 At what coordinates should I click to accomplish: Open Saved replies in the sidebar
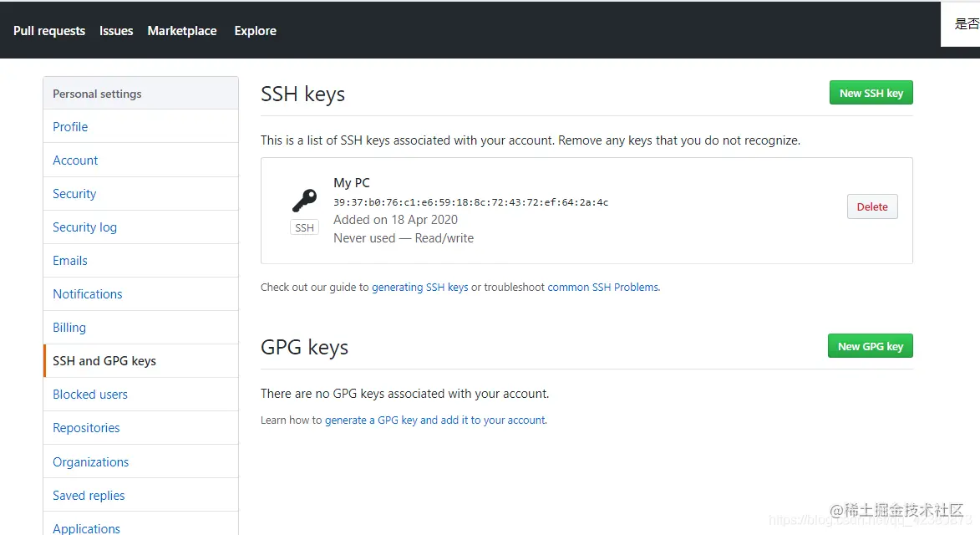[89, 496]
